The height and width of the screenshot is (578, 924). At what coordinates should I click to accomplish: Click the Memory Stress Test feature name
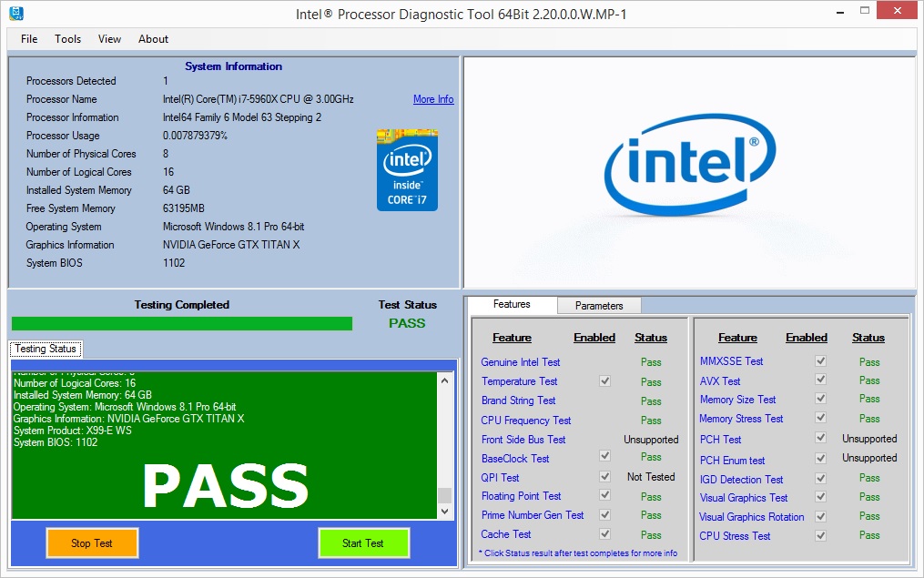(741, 419)
